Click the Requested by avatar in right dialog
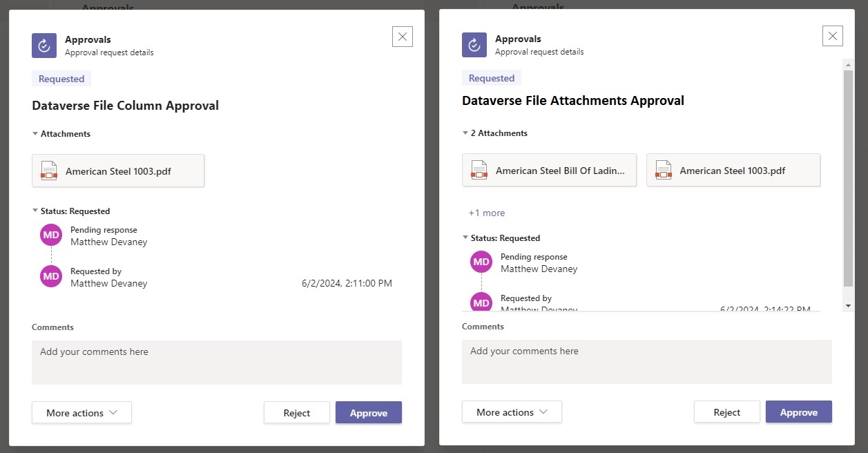This screenshot has width=868, height=453. pyautogui.click(x=481, y=302)
